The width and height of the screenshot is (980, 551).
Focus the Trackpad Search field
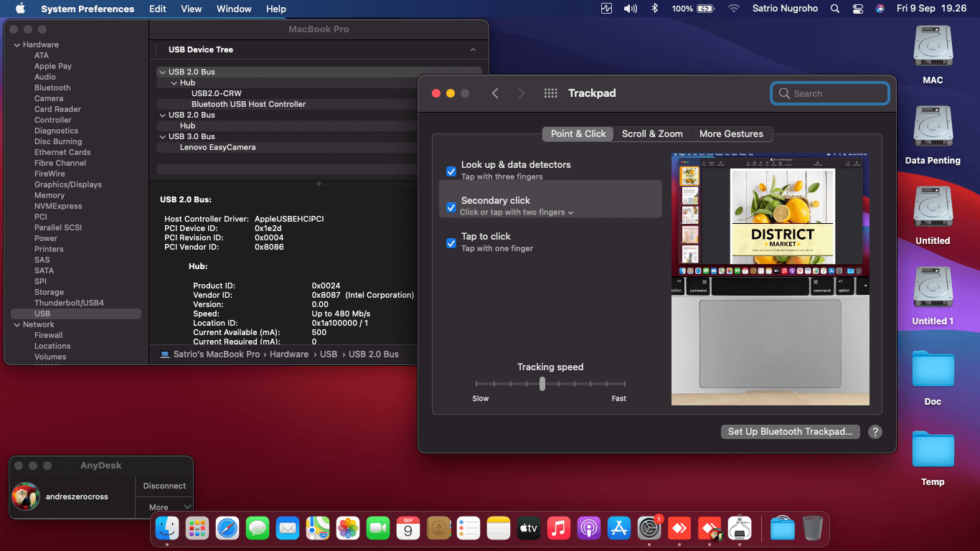point(830,93)
